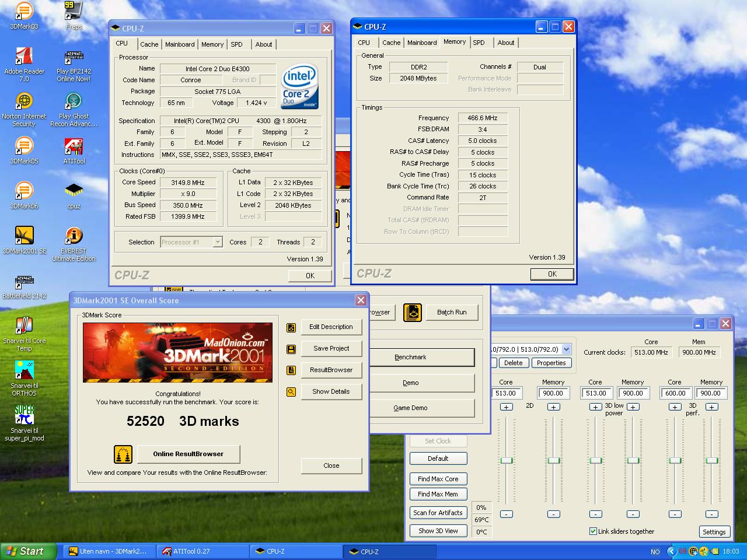Open Norton Internet Security icon

tap(24, 109)
